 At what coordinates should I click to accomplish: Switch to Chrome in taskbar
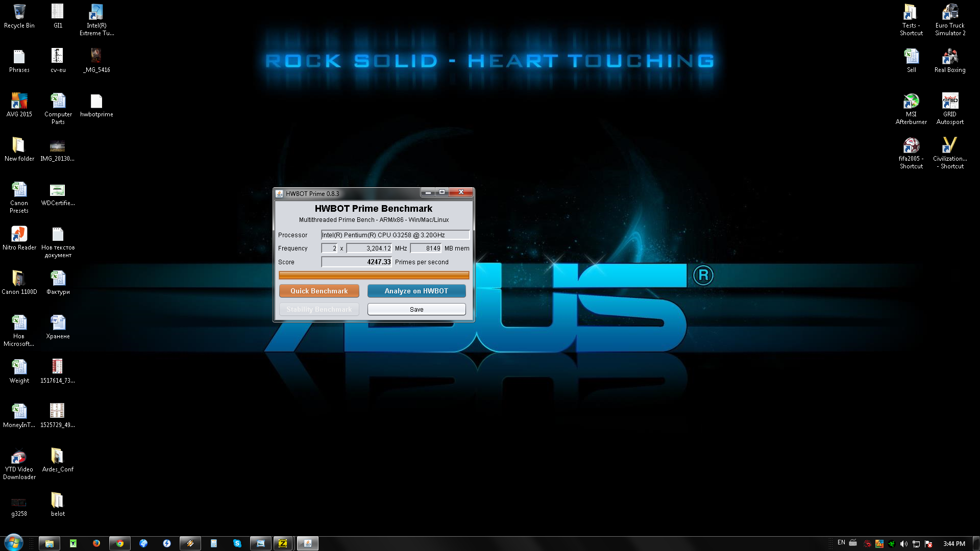(120, 543)
